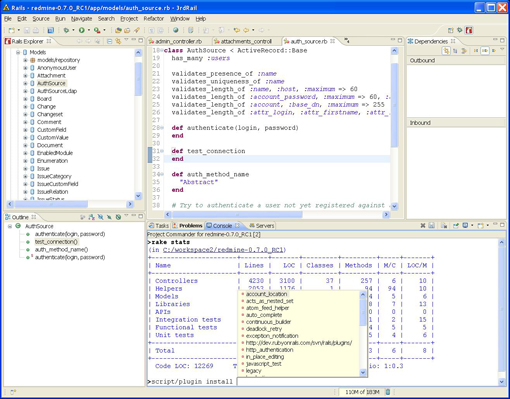The image size is (510, 399).
Task: Toggle the third Outline filter button
Action: click(109, 217)
